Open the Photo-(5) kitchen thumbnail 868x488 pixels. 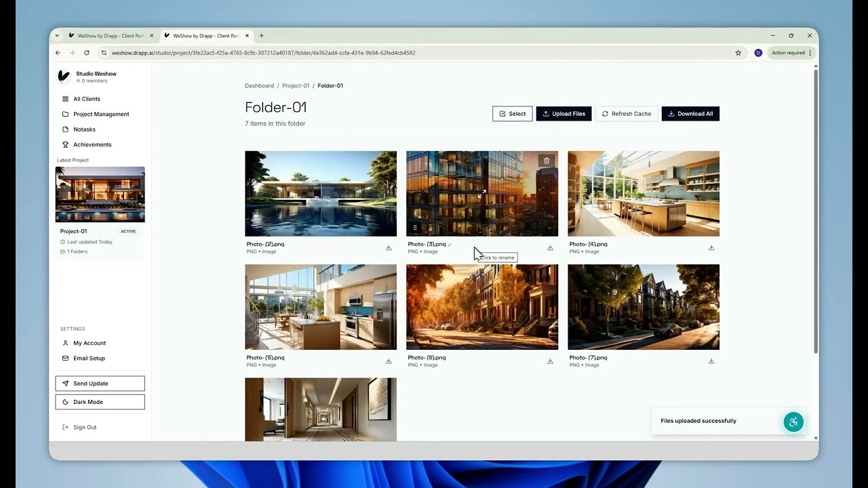click(x=321, y=307)
